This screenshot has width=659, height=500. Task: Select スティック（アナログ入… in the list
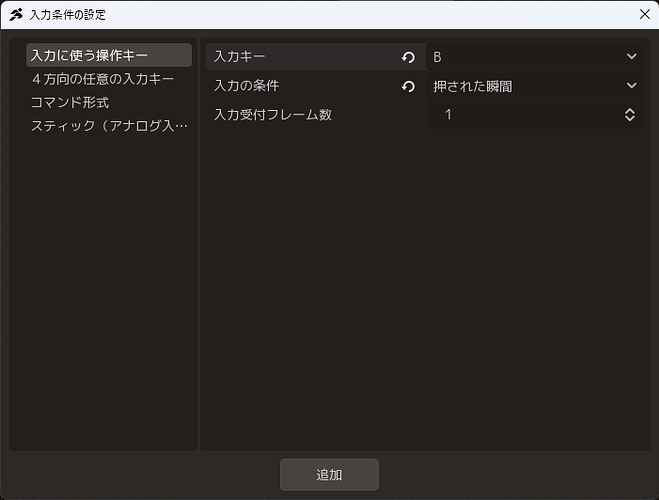click(x=109, y=126)
